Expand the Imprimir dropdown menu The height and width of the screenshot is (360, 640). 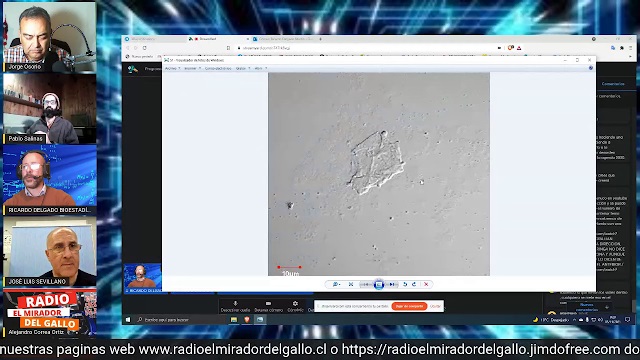pos(192,68)
